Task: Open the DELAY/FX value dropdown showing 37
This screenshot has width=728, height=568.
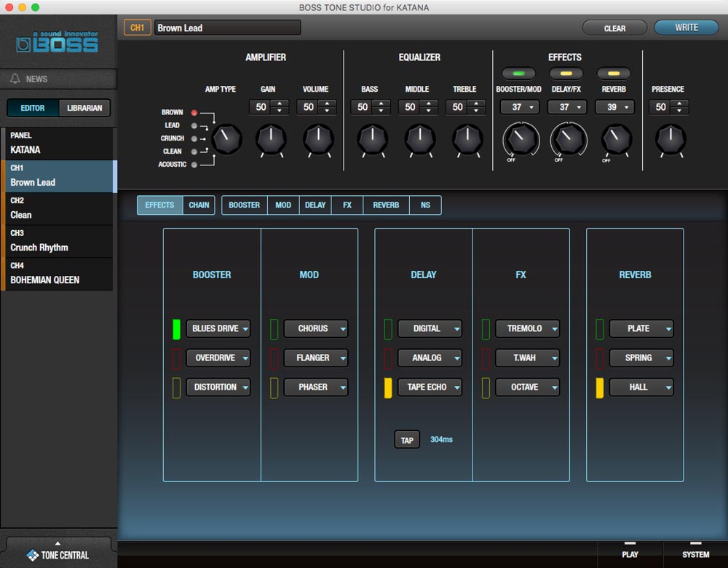Action: tap(566, 107)
